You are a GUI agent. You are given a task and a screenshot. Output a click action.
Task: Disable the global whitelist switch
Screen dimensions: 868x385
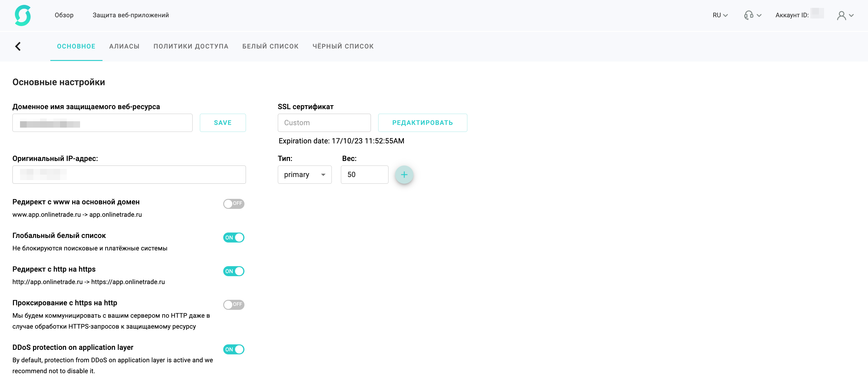click(234, 237)
